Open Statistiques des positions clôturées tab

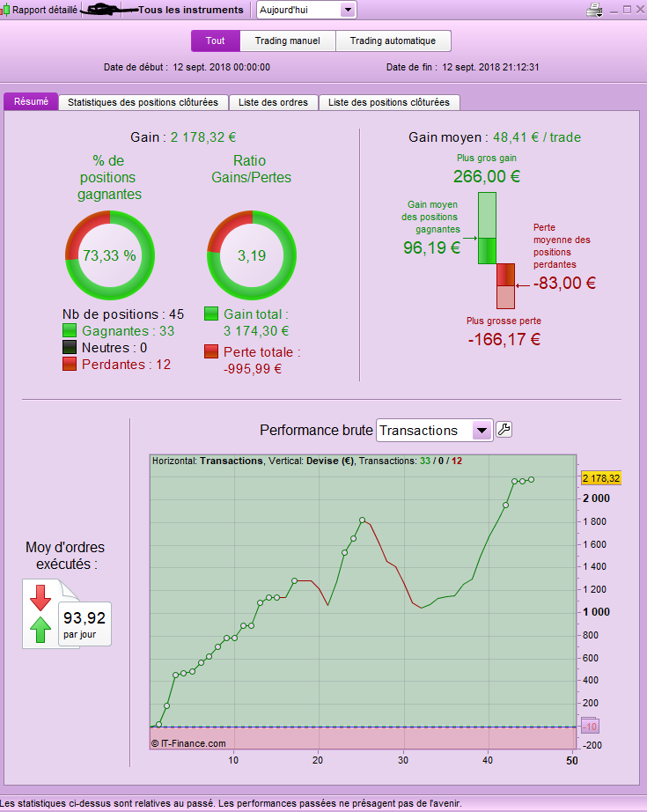(143, 102)
